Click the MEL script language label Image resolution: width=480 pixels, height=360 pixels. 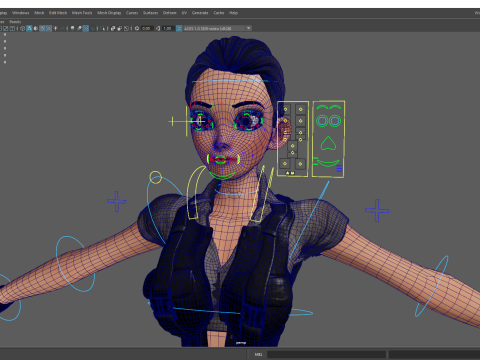coord(258,354)
